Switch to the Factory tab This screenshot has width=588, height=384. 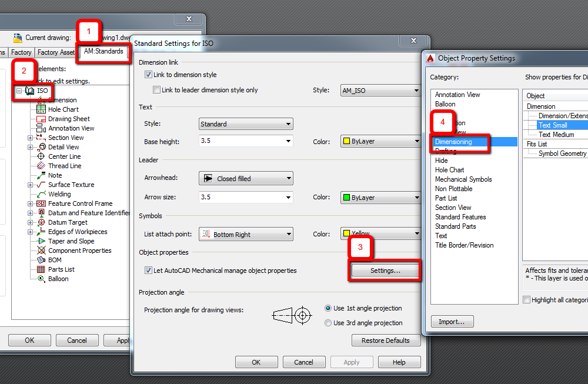pyautogui.click(x=21, y=52)
